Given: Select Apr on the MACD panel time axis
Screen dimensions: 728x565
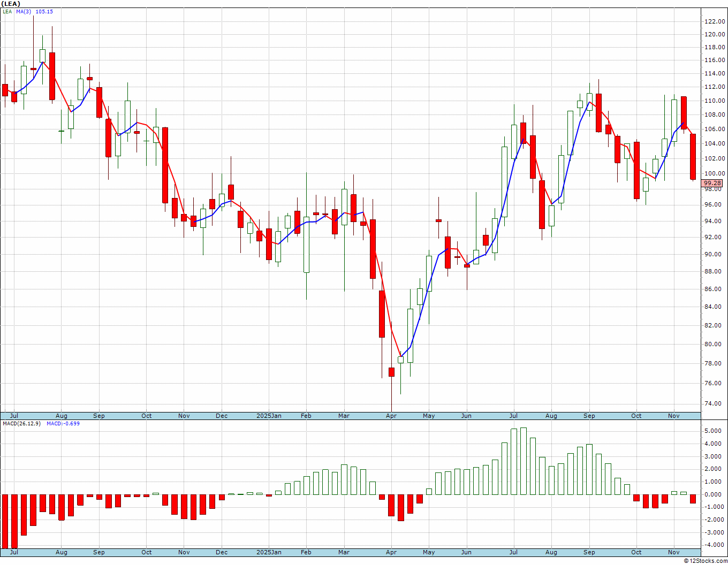Looking at the screenshot, I should coord(391,552).
